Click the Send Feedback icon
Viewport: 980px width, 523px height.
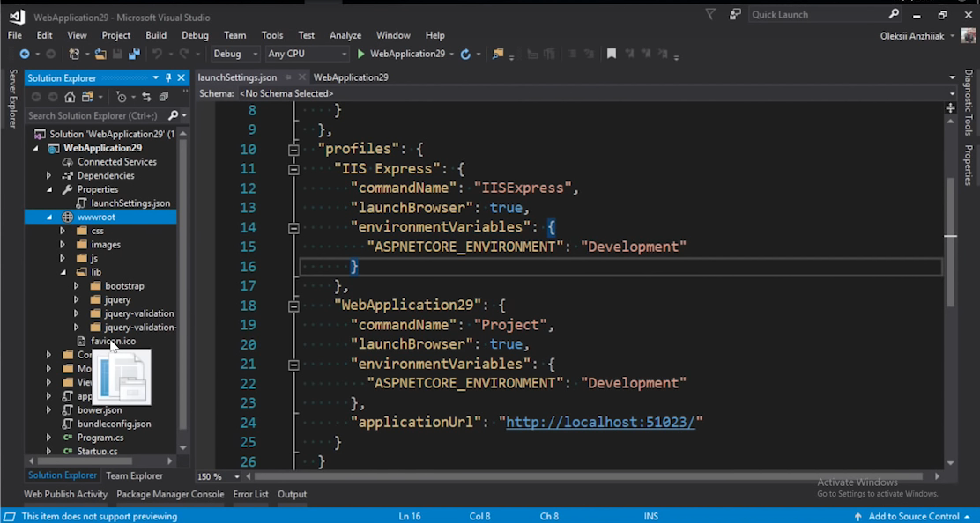735,14
